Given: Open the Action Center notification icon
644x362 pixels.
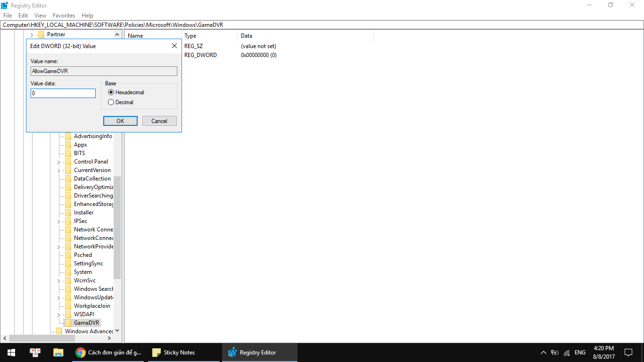Looking at the screenshot, I should [628, 352].
